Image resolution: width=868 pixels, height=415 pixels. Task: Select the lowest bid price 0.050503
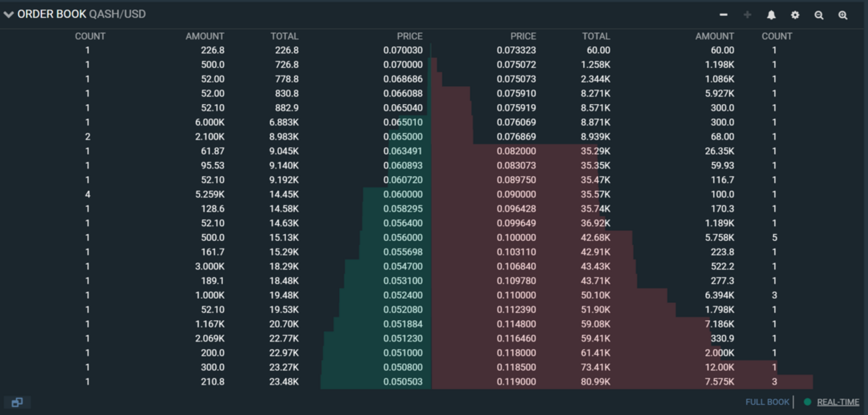pyautogui.click(x=403, y=382)
